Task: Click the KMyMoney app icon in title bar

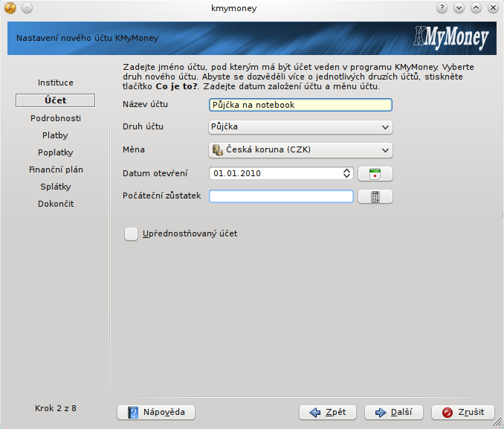Action: 10,7
